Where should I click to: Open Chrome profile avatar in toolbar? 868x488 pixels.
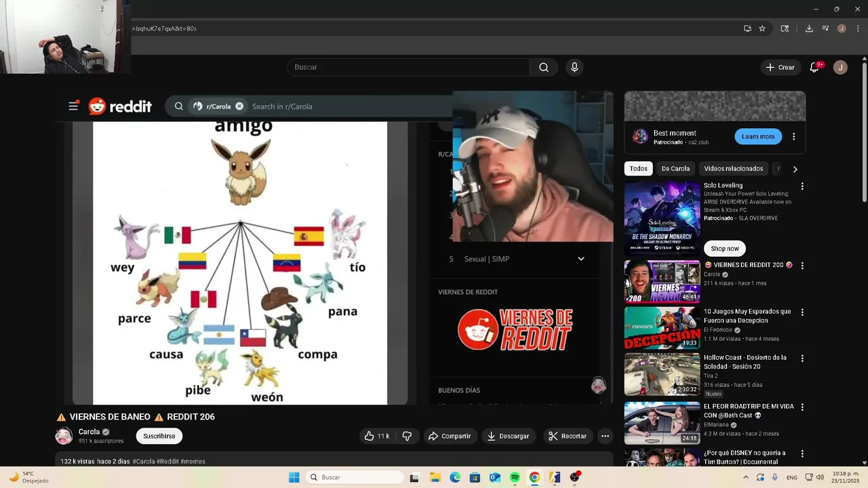(842, 28)
